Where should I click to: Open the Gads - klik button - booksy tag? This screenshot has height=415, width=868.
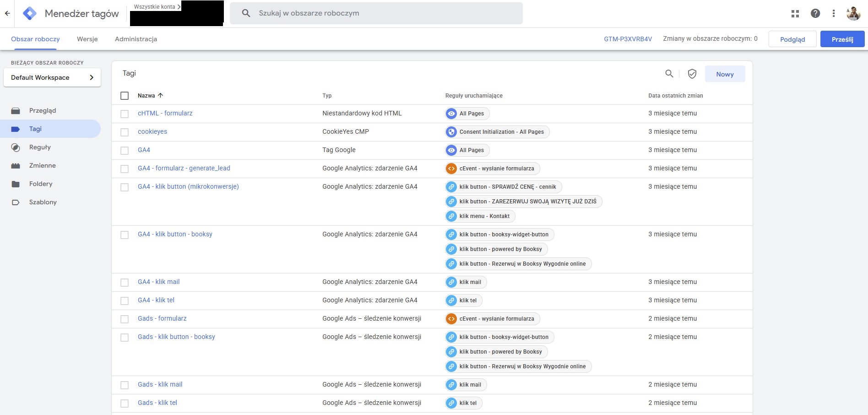tap(176, 337)
